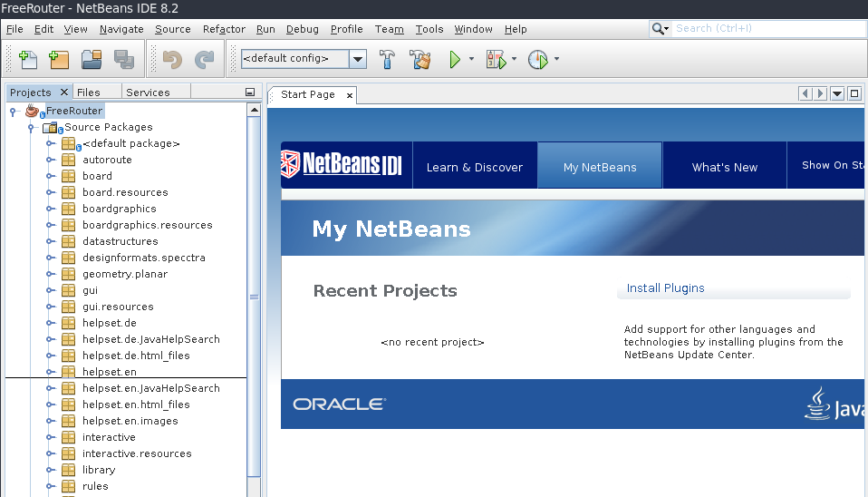
Task: Click the NetBeans IDE logo
Action: click(341, 164)
